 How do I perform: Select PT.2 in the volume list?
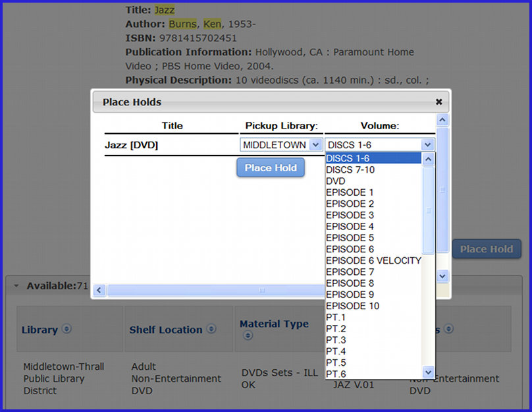[373, 328]
